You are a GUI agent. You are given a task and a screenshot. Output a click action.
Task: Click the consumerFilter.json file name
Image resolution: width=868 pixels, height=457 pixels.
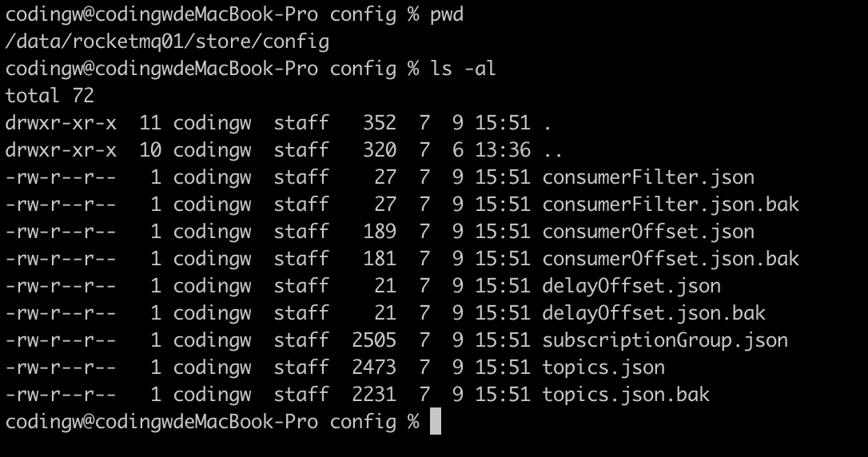(x=648, y=177)
